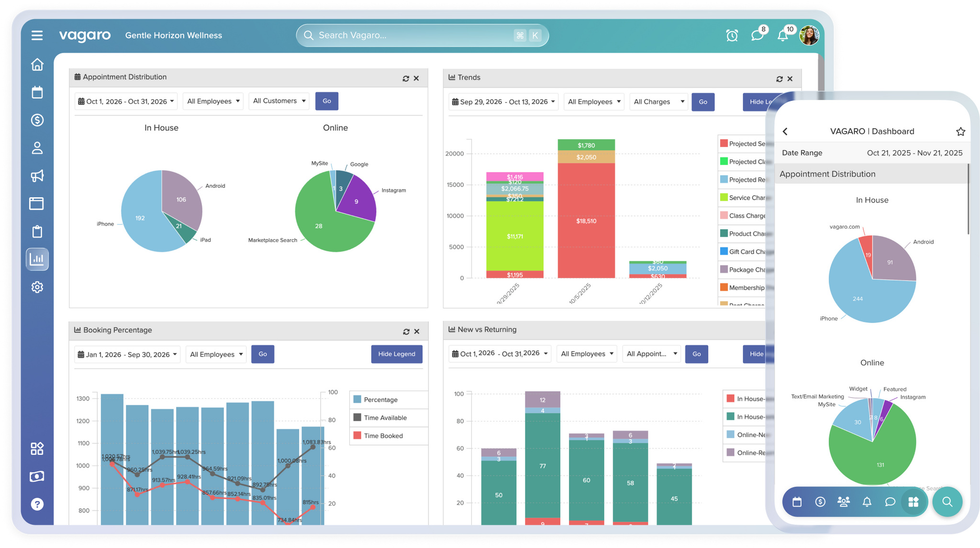Screen dimensions: 980x548
Task: Open the clipboard icon in sidebar
Action: coord(37,232)
